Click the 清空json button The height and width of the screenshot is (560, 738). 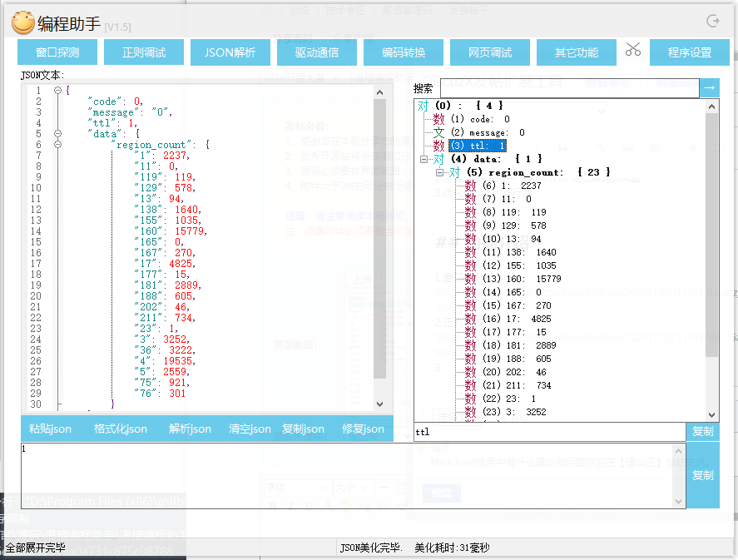(250, 429)
